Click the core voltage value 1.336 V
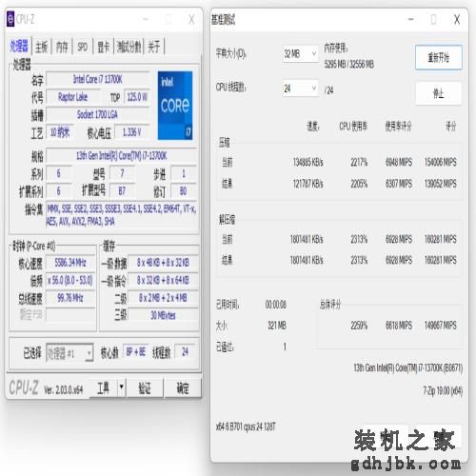This screenshot has height=476, width=476. point(132,132)
